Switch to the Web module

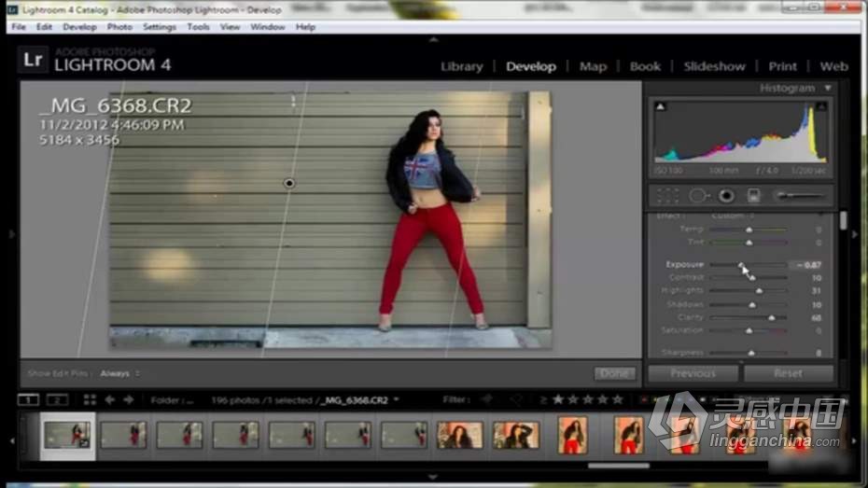833,66
